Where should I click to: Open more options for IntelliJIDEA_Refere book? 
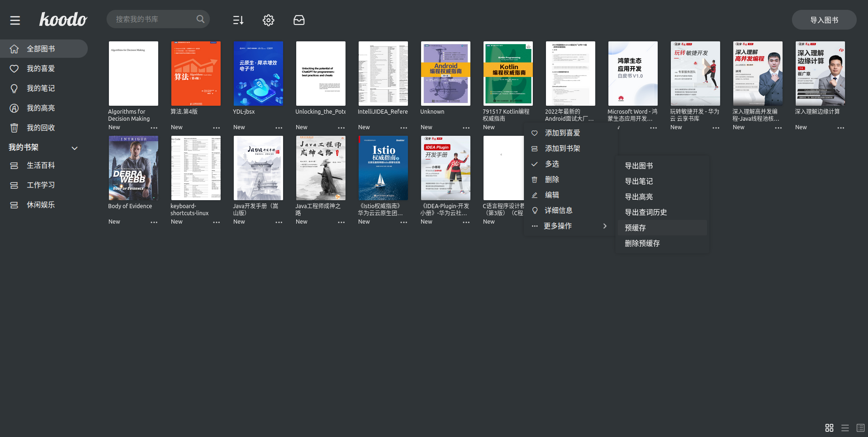404,128
